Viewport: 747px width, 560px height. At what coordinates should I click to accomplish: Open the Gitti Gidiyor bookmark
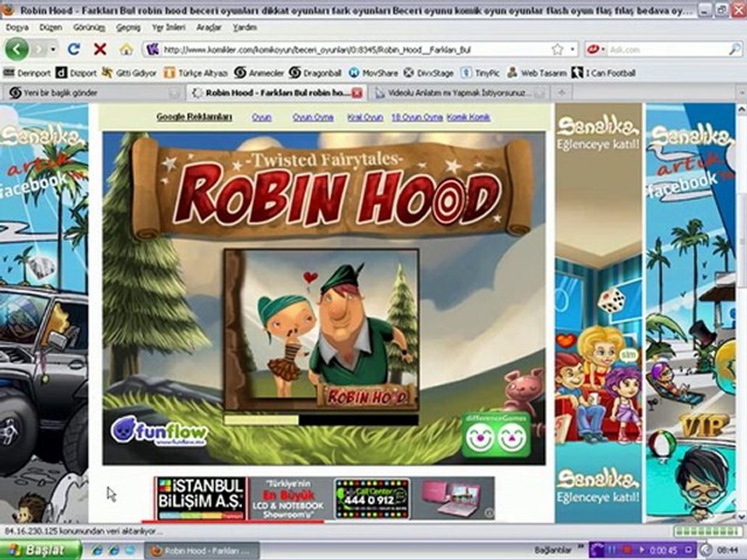pos(129,73)
